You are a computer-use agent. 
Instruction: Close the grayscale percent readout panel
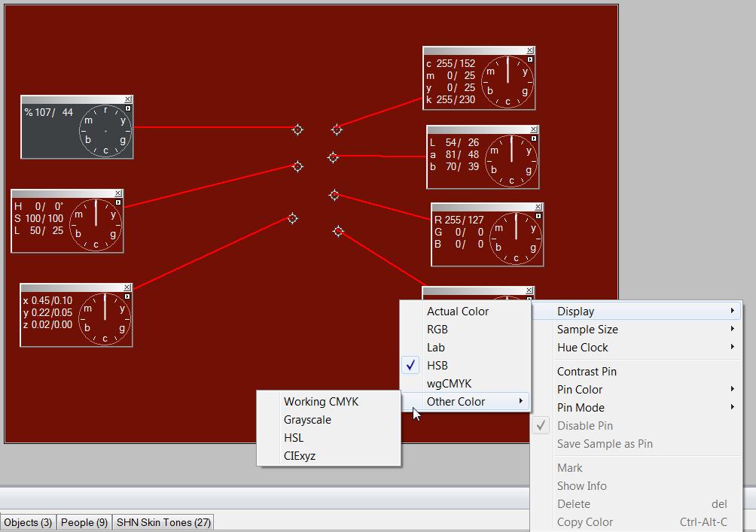128,99
